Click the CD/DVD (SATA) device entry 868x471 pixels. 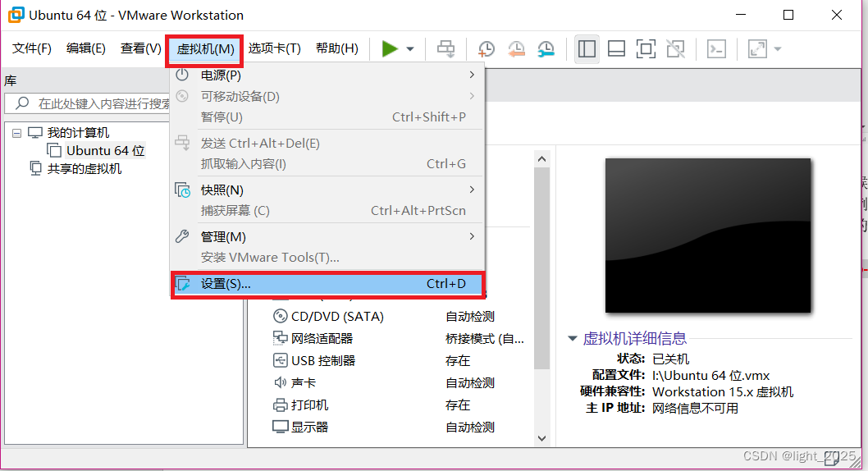[x=337, y=317]
